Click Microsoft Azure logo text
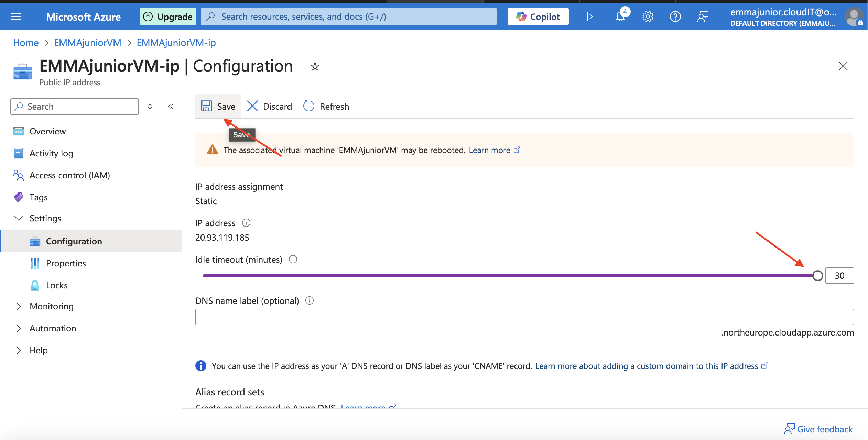The image size is (868, 440). tap(83, 16)
